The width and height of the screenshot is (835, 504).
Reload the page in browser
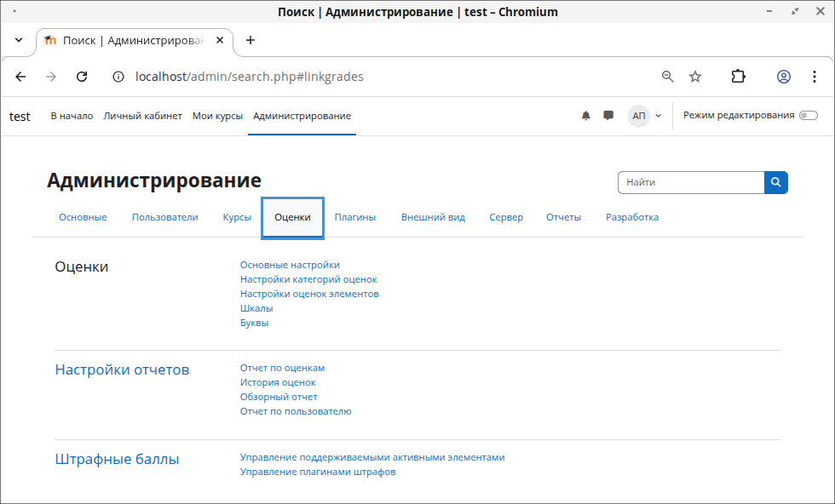click(x=82, y=77)
